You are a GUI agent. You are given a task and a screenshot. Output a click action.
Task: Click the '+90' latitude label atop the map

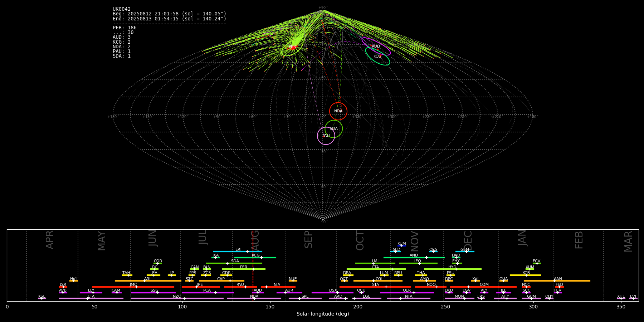pyautogui.click(x=323, y=8)
